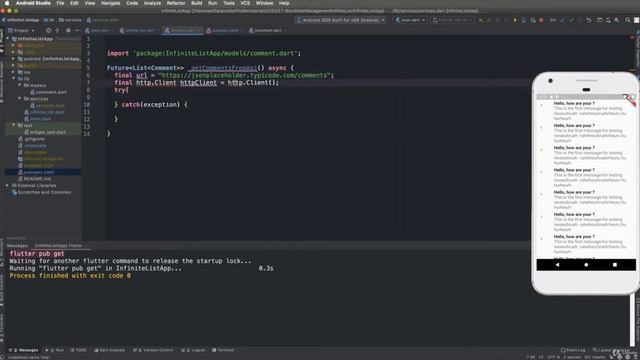Open the Logcat tool window button
The image size is (640, 360).
pyautogui.click(x=193, y=350)
